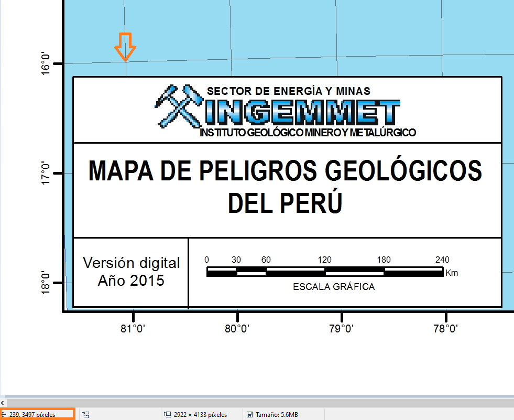514x420 pixels.
Task: Click the 'ESCALA GRÁFICA' label
Action: pos(334,287)
